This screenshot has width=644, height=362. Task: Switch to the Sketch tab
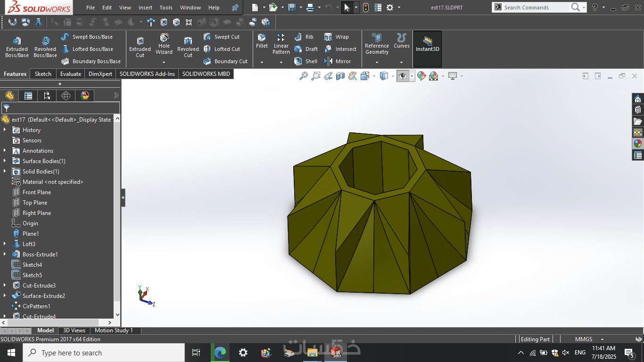coord(43,74)
